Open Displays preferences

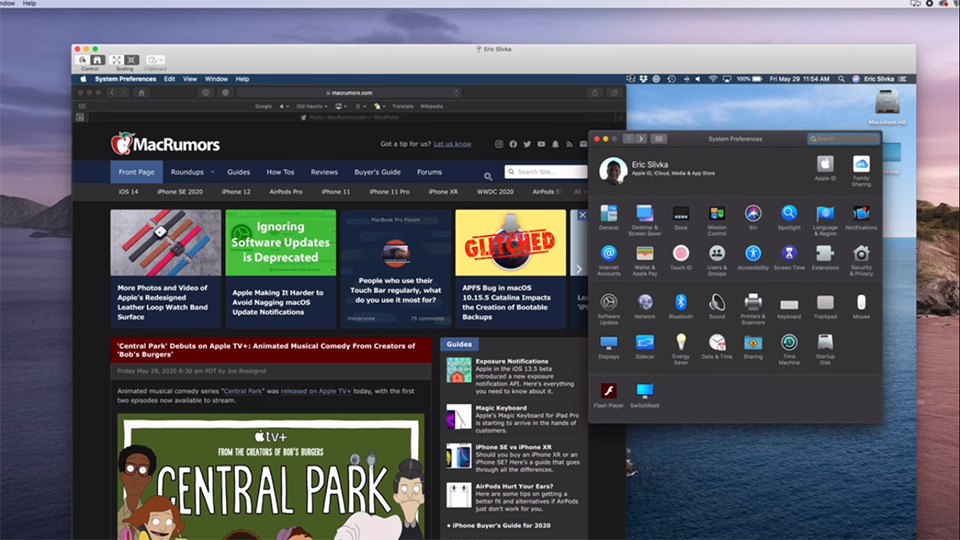pyautogui.click(x=609, y=346)
